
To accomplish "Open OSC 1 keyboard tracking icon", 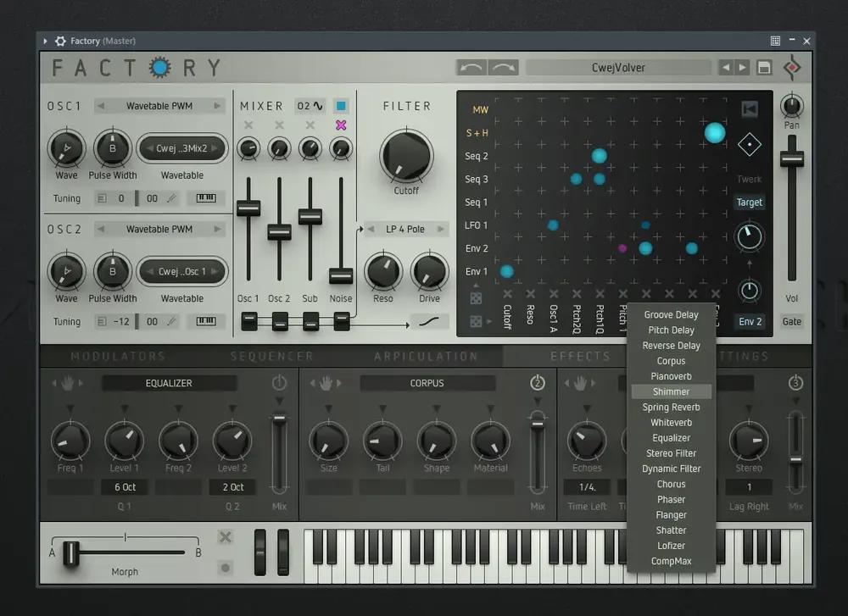I will click(x=206, y=198).
